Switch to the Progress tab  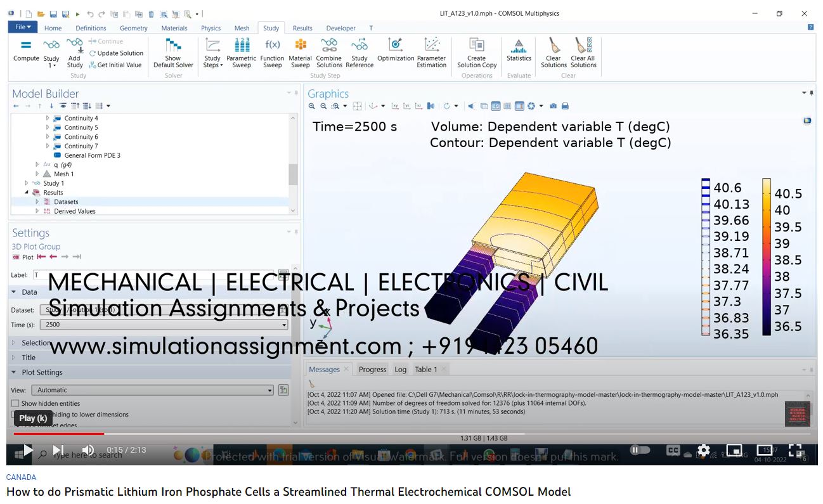(372, 370)
